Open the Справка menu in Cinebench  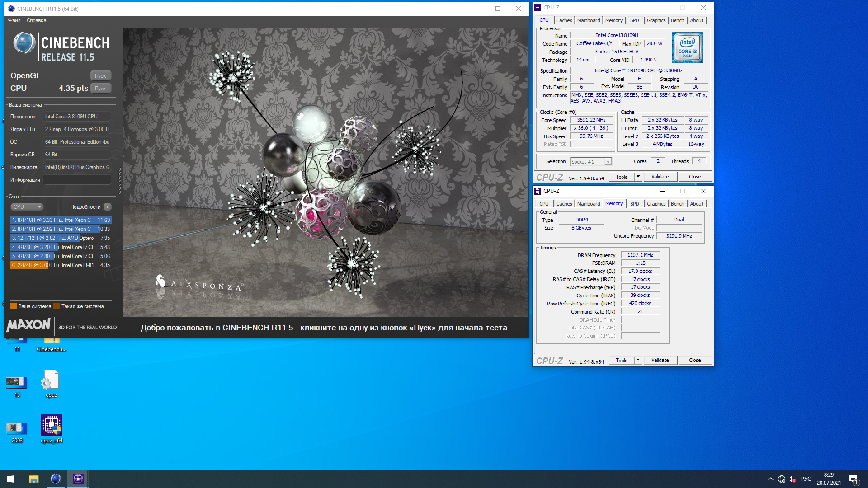[x=36, y=20]
